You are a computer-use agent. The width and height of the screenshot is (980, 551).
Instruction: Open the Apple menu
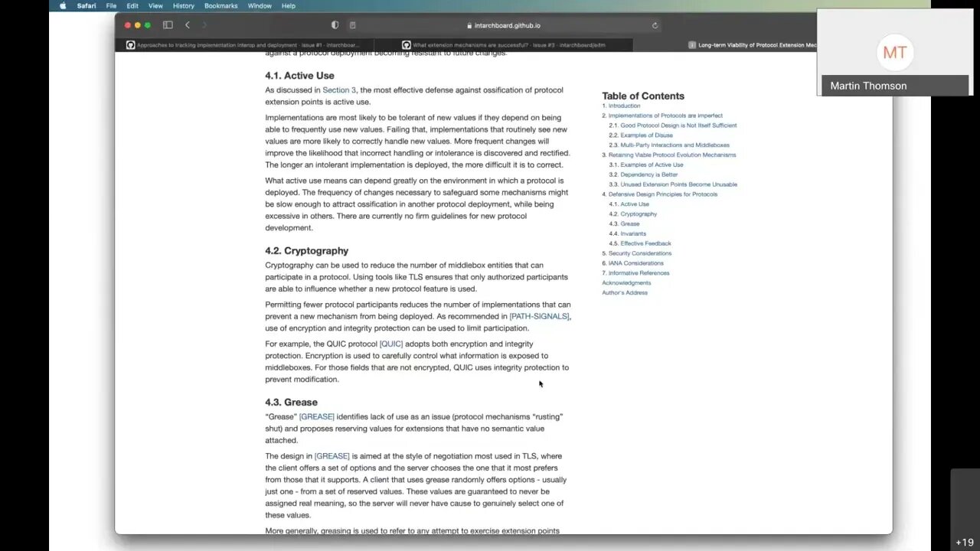pyautogui.click(x=63, y=5)
